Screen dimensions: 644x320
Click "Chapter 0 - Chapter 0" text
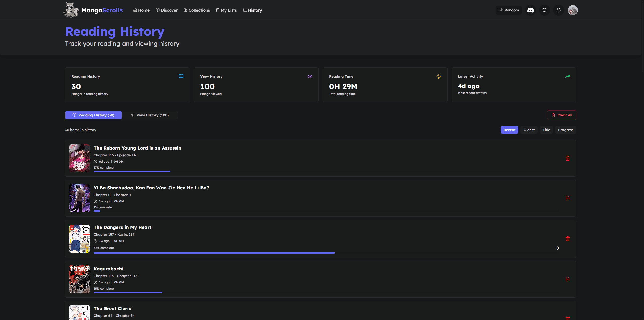[x=112, y=195]
